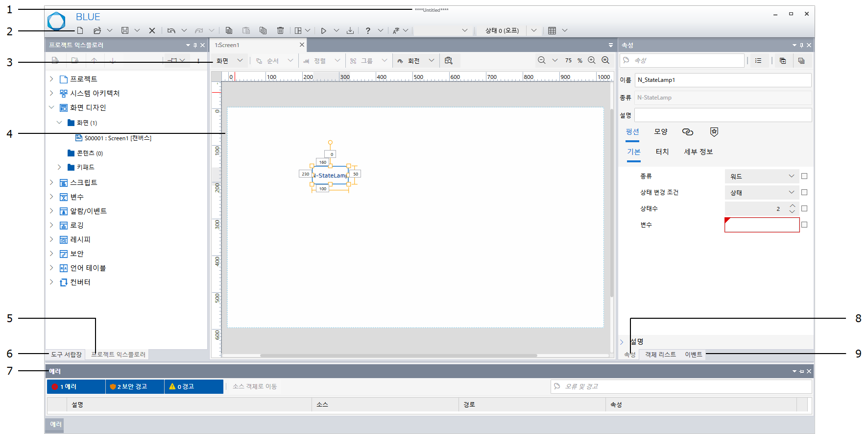This screenshot has width=868, height=434.
Task: Click the zoom-in magnifier icon
Action: (592, 60)
